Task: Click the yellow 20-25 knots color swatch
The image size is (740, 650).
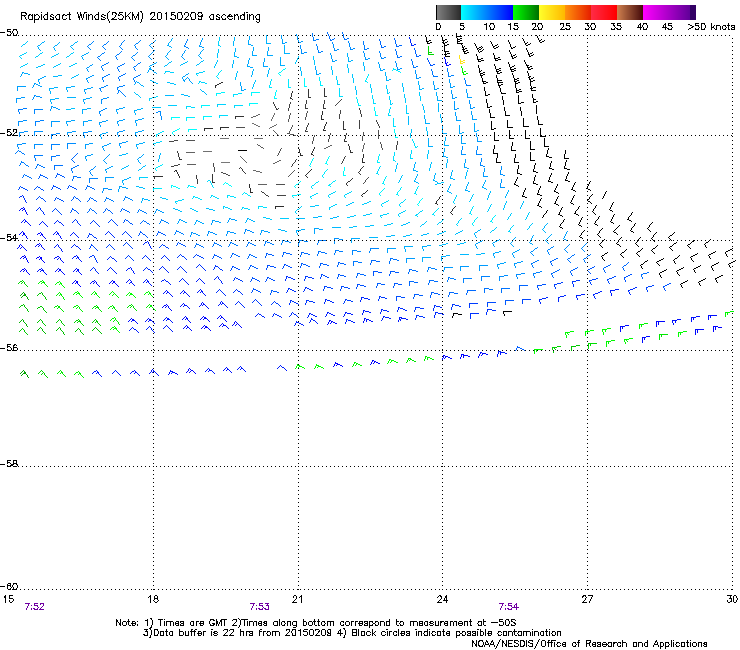Action: click(552, 12)
